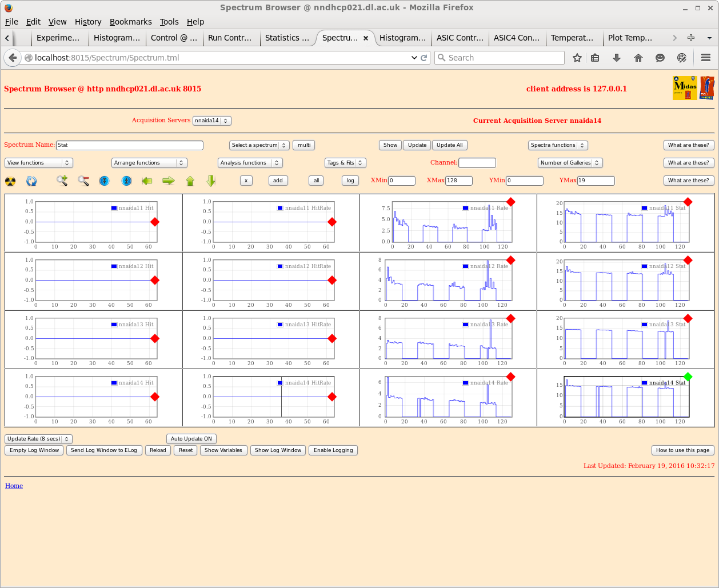Switch to the Run Control tab
This screenshot has height=588, width=719.
click(230, 38)
